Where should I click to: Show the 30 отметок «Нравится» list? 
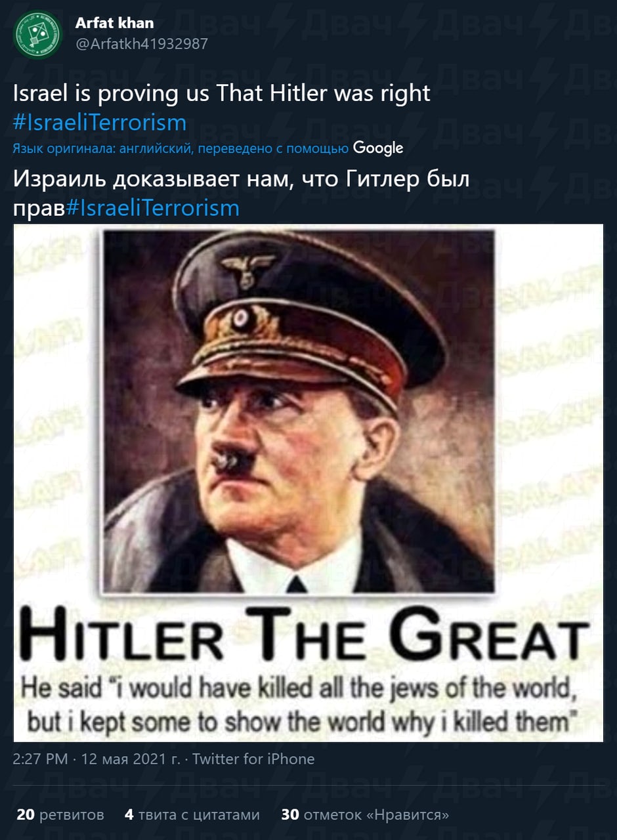366,815
